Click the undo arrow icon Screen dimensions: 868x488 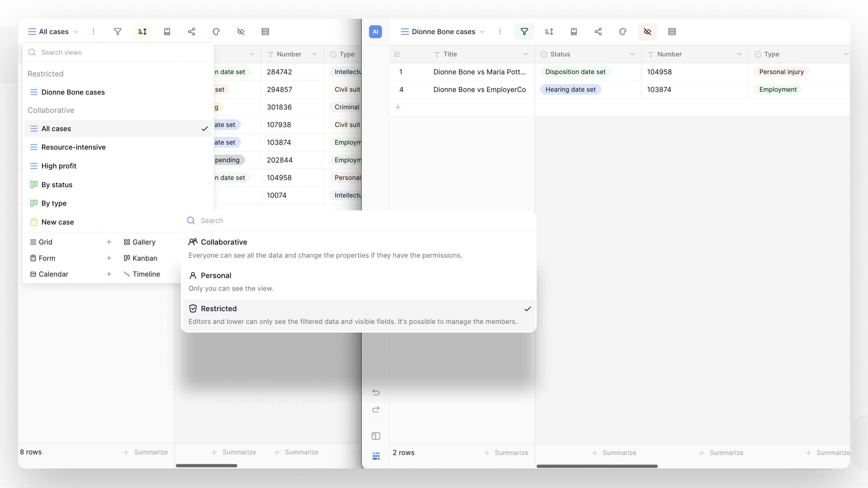coord(376,393)
